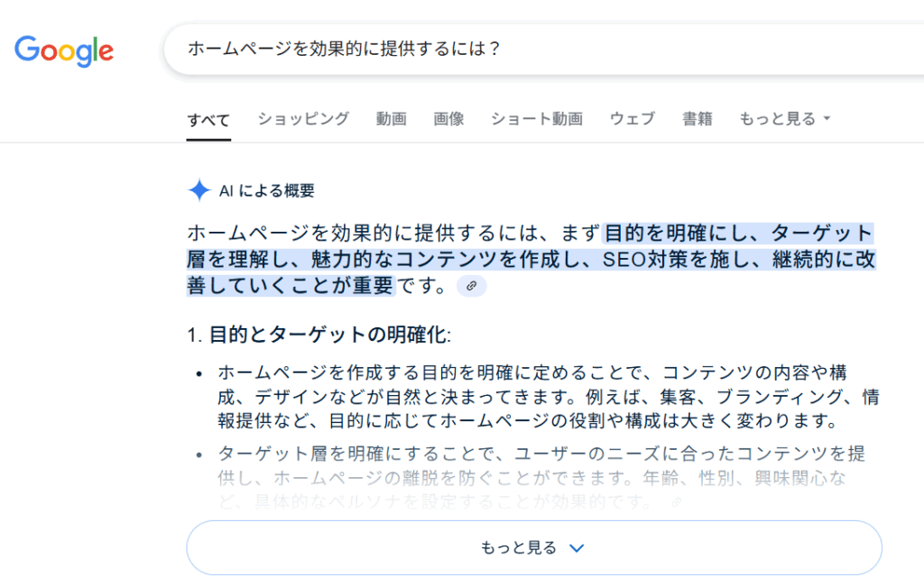
Task: Click the faded link icon after 効果的です。
Action: coord(677,502)
